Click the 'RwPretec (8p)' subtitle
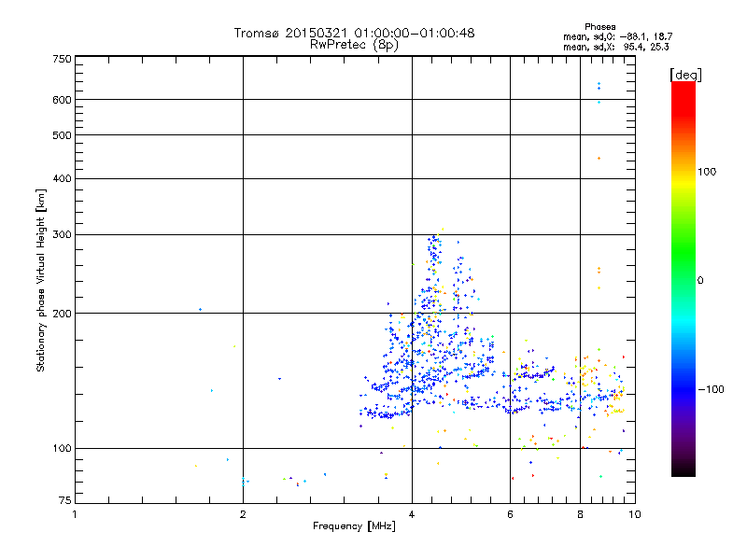Image resolution: width=747 pixels, height=560 pixels. (354, 45)
